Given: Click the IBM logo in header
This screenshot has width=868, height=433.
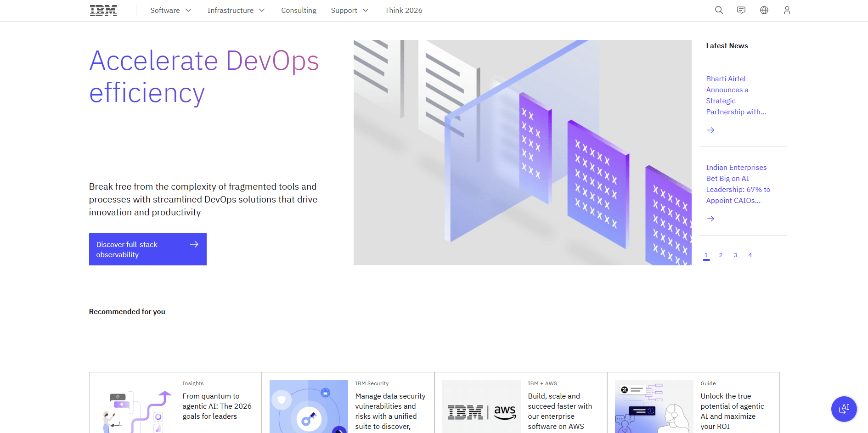Looking at the screenshot, I should point(103,11).
